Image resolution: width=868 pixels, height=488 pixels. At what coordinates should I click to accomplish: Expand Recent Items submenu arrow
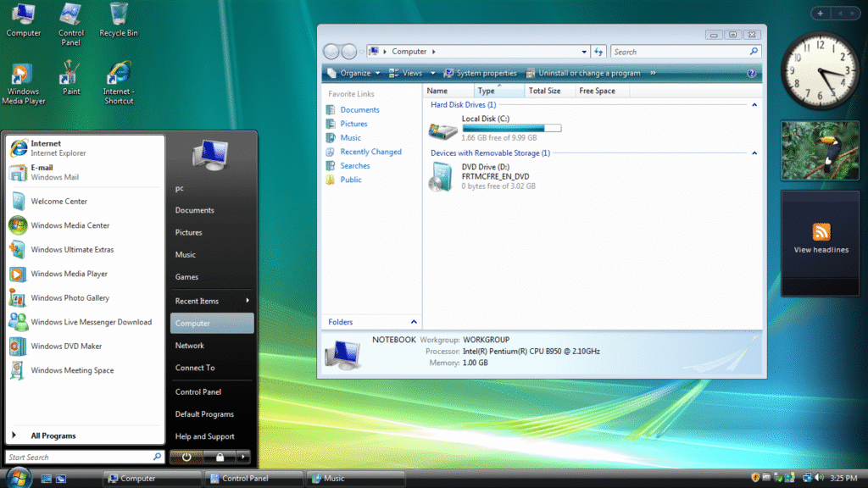click(248, 301)
